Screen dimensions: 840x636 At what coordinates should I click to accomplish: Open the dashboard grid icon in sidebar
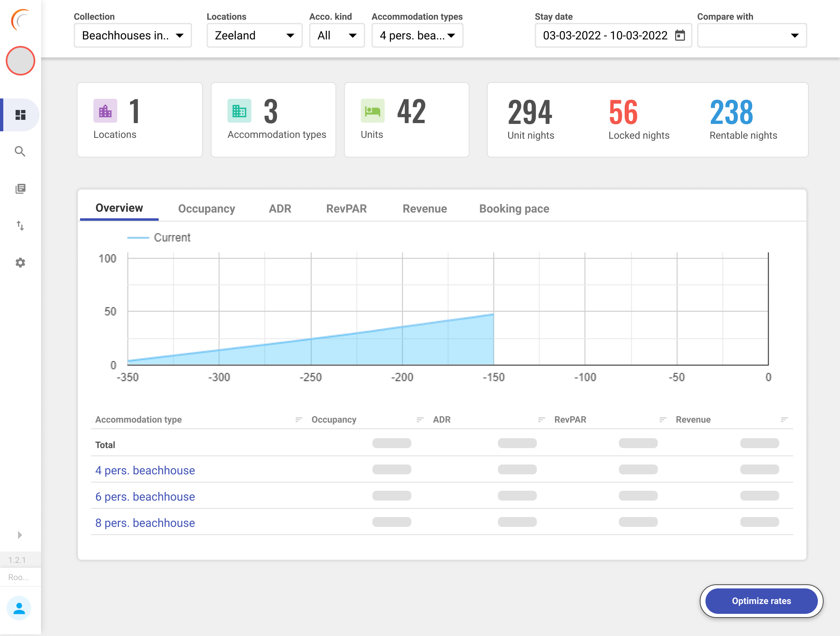[20, 115]
